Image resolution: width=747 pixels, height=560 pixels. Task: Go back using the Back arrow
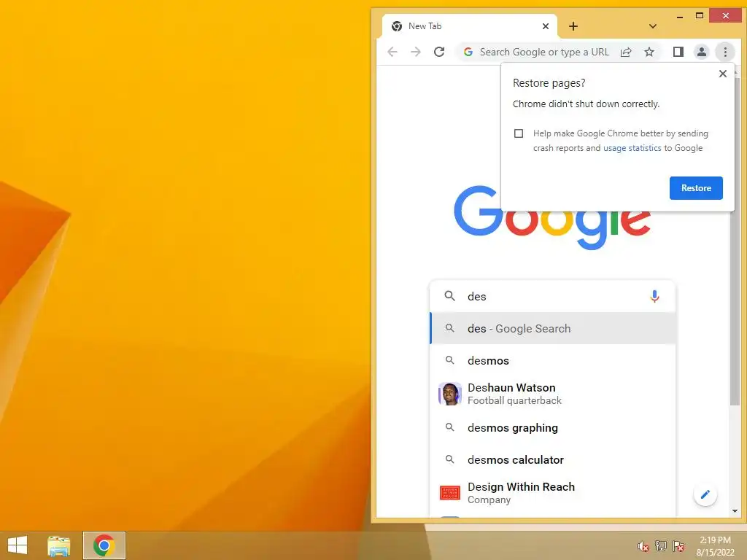tap(392, 52)
